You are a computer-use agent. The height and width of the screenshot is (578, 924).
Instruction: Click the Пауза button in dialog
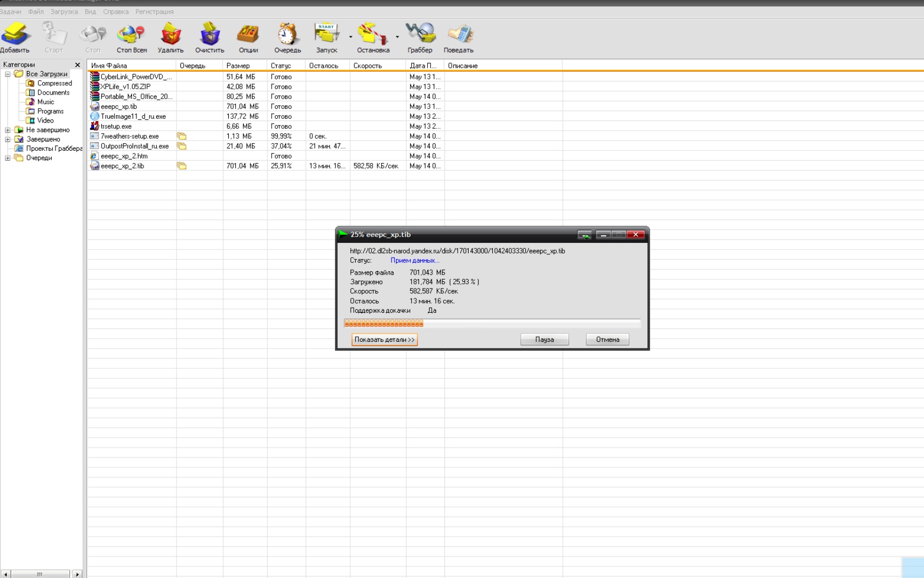(544, 340)
